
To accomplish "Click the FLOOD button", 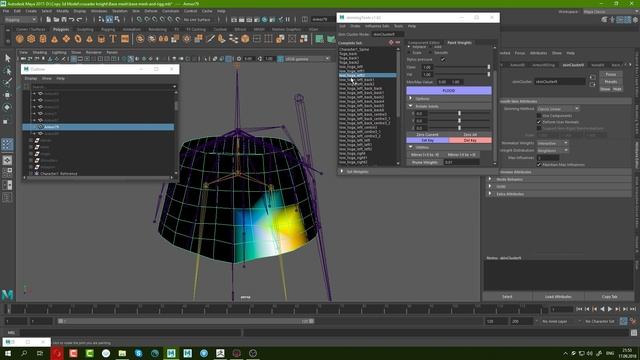I will pyautogui.click(x=449, y=91).
